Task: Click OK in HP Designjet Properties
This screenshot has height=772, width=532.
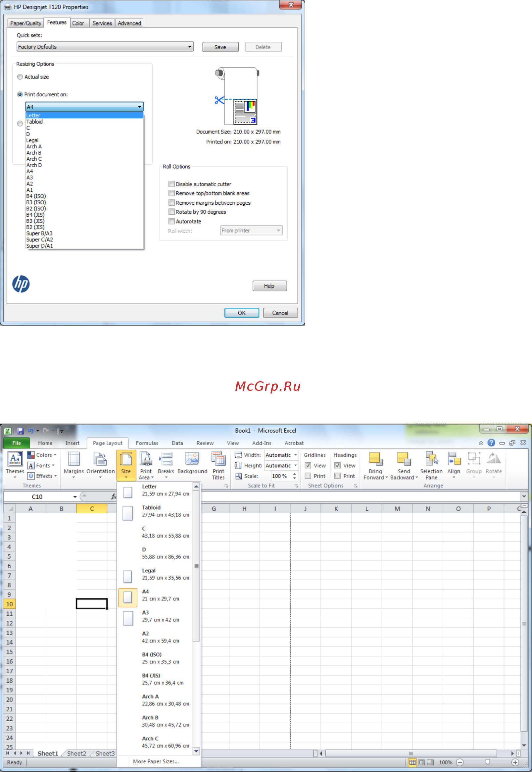Action: (x=242, y=313)
